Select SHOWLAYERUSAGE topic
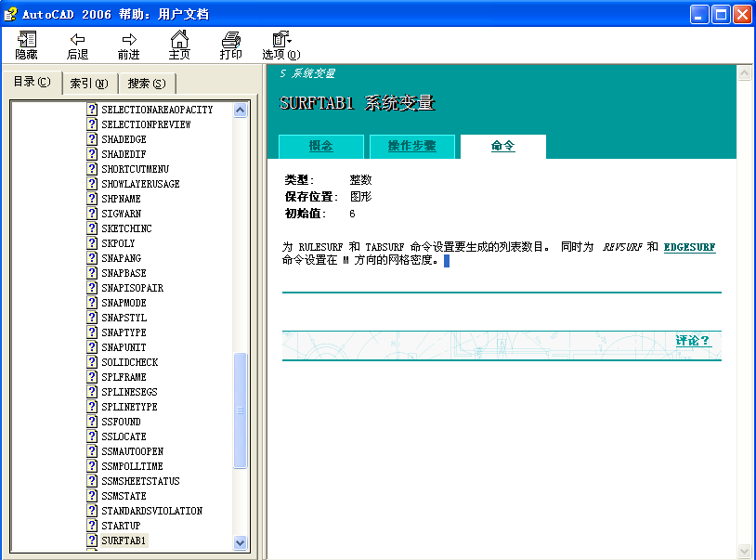 tap(140, 184)
